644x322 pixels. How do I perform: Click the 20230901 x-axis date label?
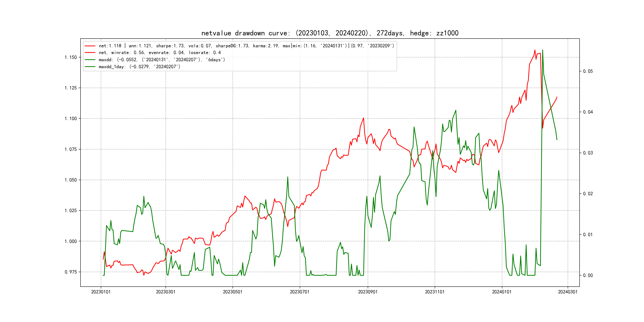(x=368, y=292)
